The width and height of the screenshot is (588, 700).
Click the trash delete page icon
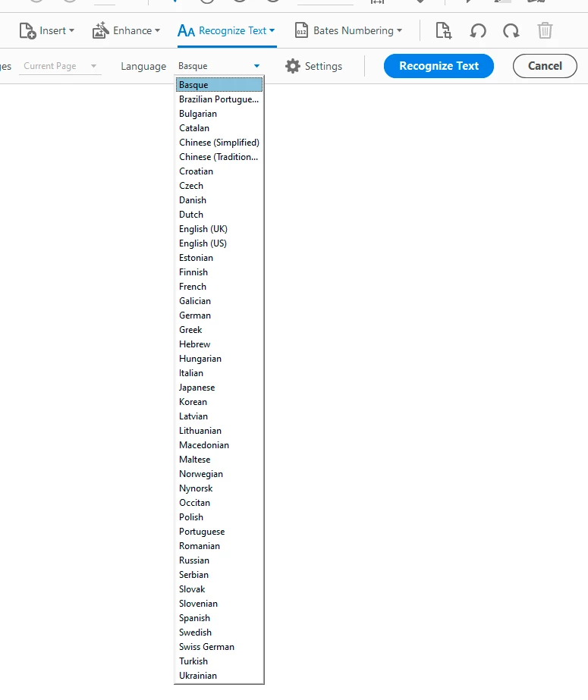point(545,30)
